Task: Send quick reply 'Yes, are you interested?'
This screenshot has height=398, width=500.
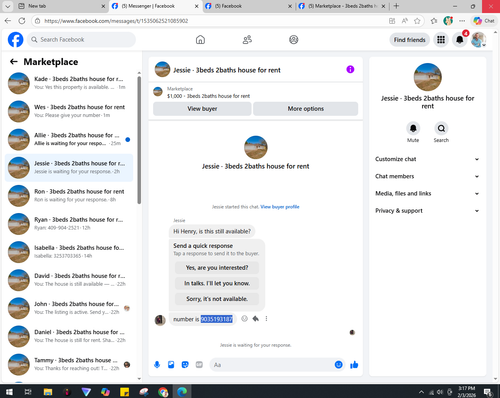Action: click(x=217, y=268)
